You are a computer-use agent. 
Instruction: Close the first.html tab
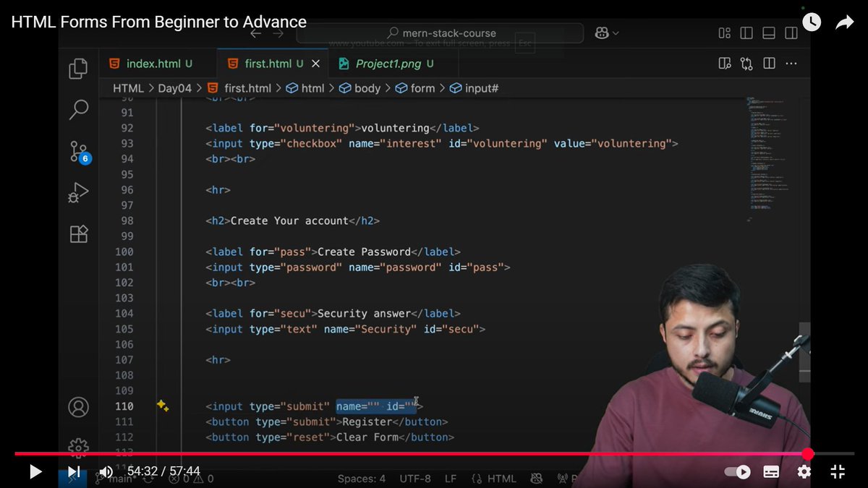coord(315,64)
